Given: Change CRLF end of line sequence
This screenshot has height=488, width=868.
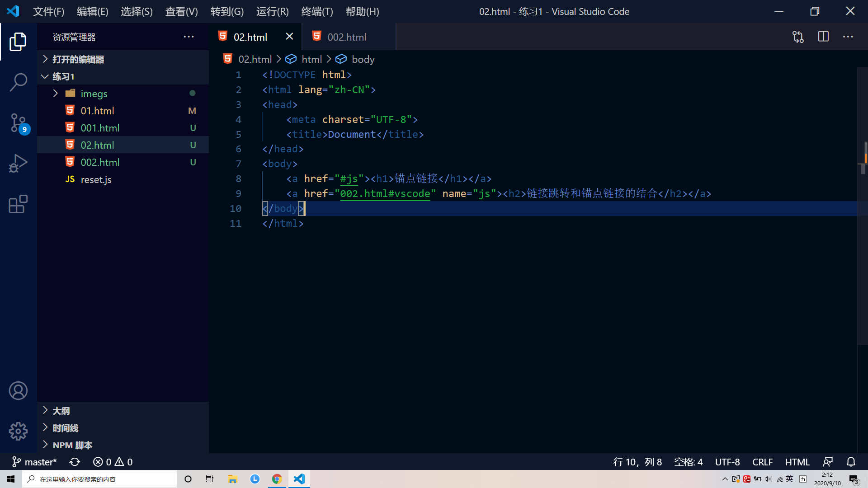Looking at the screenshot, I should pos(762,462).
